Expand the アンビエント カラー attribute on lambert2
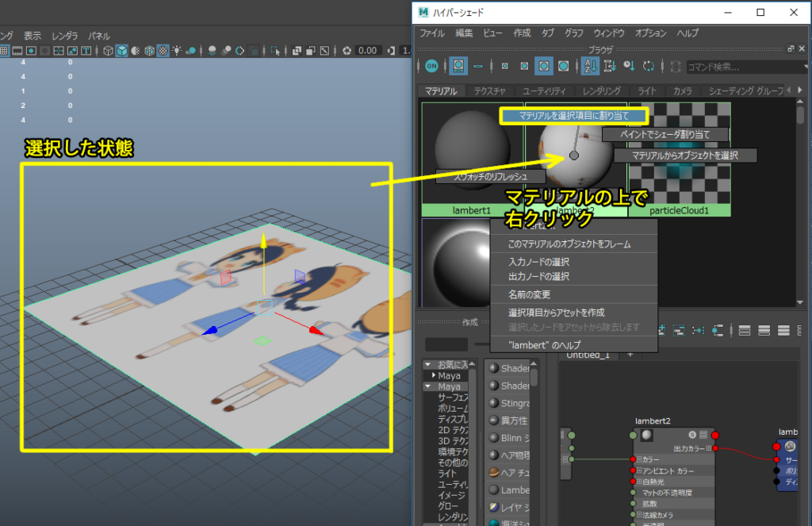The width and height of the screenshot is (812, 526). coord(640,470)
